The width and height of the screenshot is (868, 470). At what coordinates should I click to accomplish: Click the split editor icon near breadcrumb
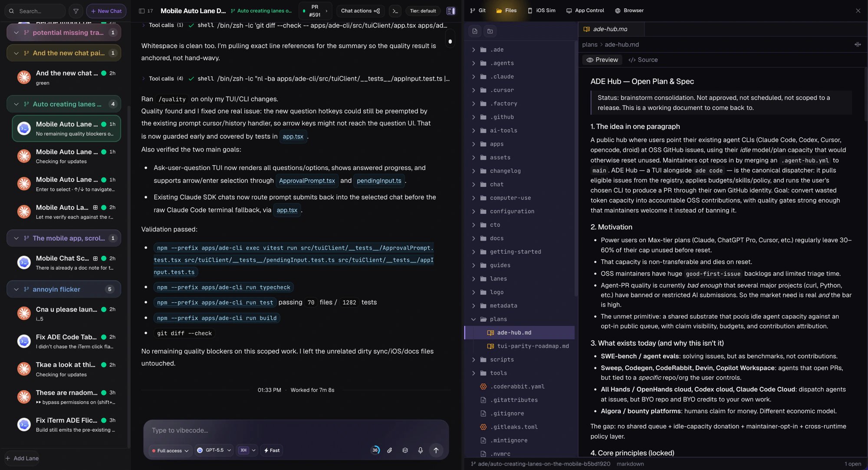[858, 44]
